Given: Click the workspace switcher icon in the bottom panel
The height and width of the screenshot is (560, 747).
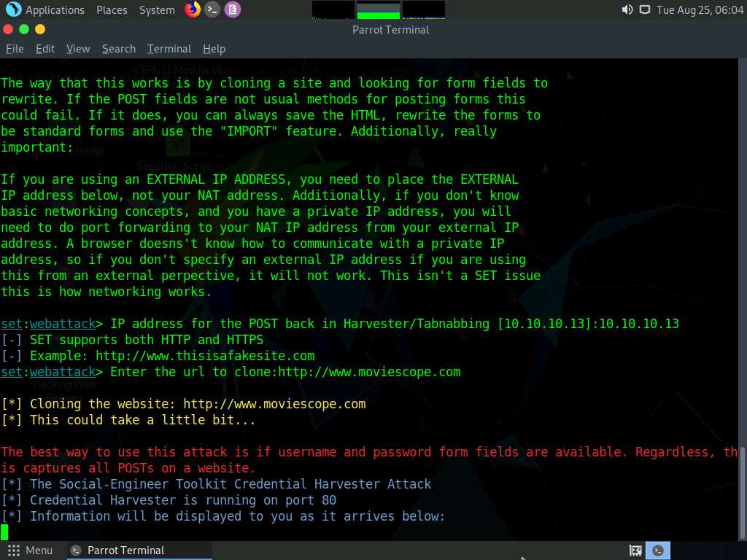Looking at the screenshot, I should (x=635, y=551).
